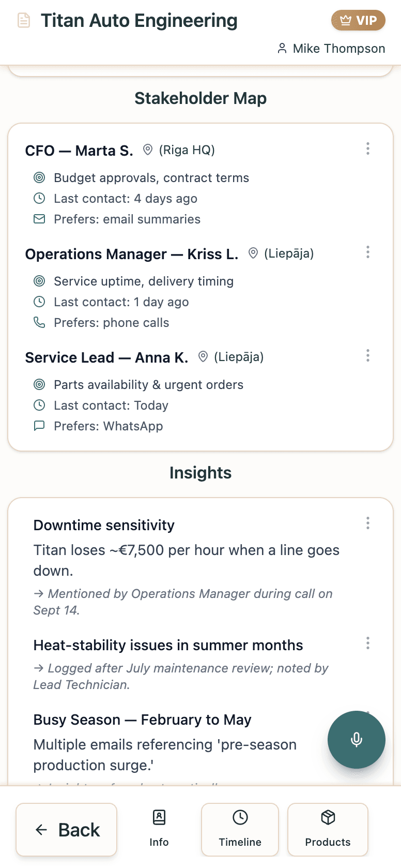Viewport: 401px width, 868px height.
Task: Select the target icon for budget approvals
Action: pyautogui.click(x=39, y=177)
